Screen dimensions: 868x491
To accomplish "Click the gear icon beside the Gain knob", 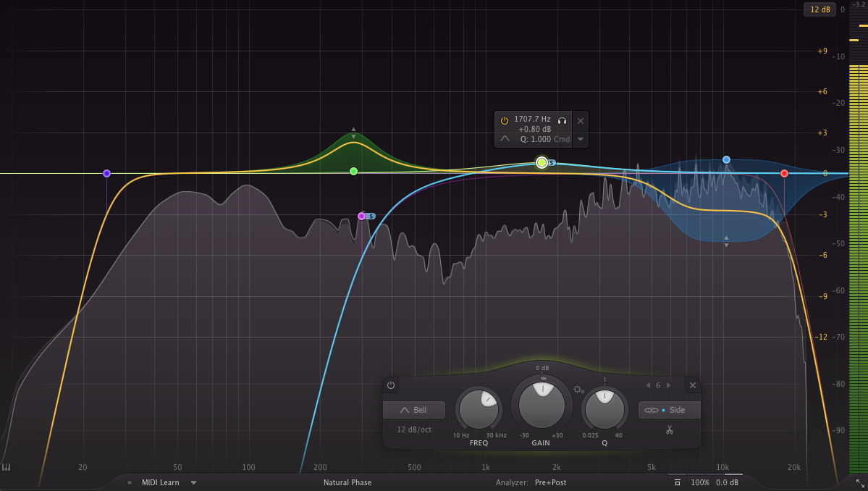I will (x=578, y=390).
